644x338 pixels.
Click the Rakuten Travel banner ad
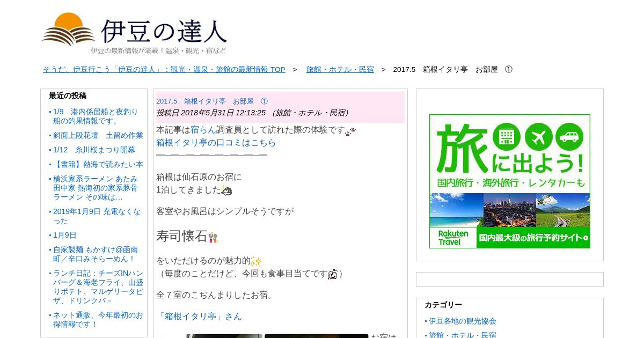[510, 181]
